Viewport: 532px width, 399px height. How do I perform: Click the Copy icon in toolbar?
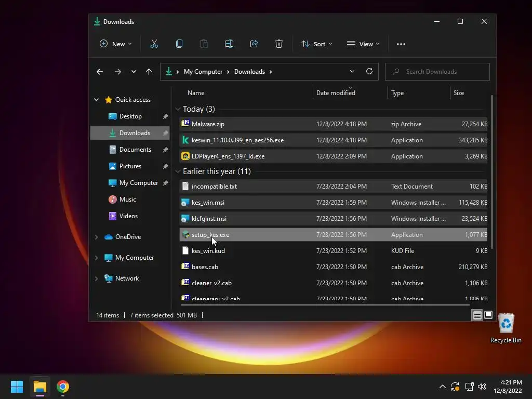(x=179, y=44)
